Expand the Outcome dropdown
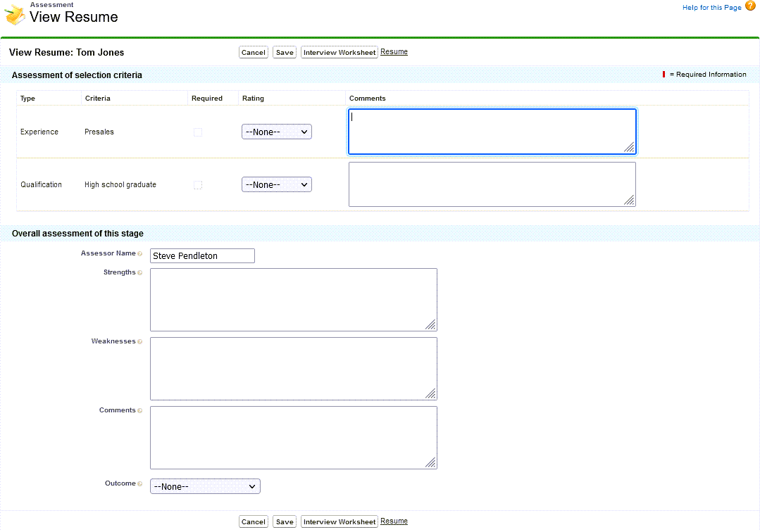This screenshot has width=760, height=532. coord(205,486)
